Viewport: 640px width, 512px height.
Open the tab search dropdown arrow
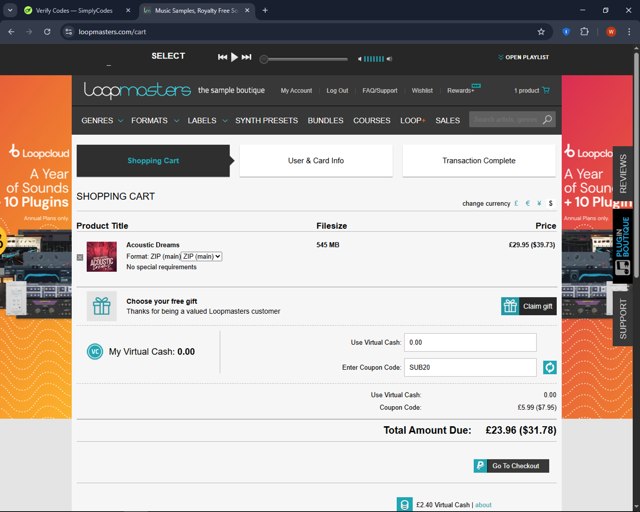pos(10,11)
